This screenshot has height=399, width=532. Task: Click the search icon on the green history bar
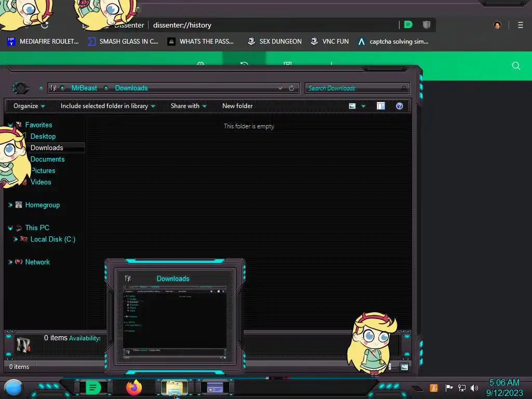point(516,66)
